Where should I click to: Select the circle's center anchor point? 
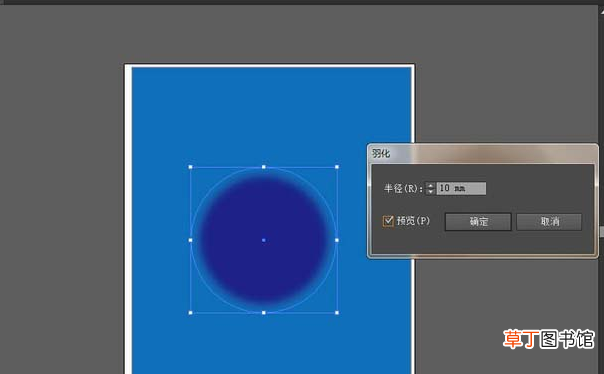click(264, 240)
